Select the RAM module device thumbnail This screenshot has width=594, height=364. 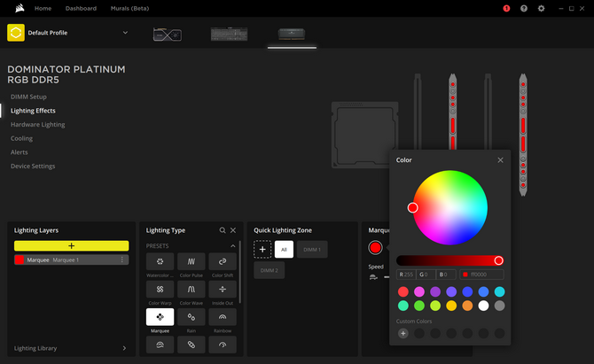tap(292, 34)
